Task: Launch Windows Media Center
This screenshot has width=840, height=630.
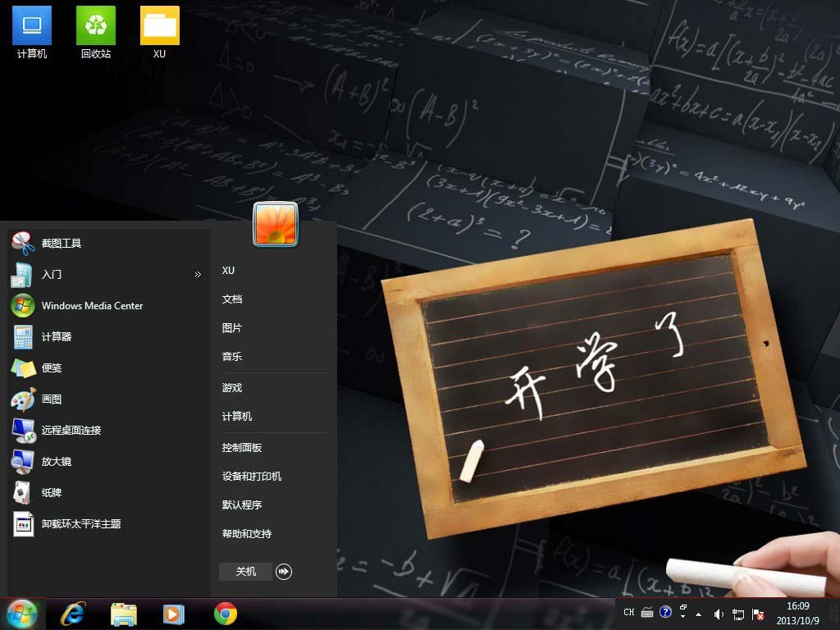Action: pos(92,306)
